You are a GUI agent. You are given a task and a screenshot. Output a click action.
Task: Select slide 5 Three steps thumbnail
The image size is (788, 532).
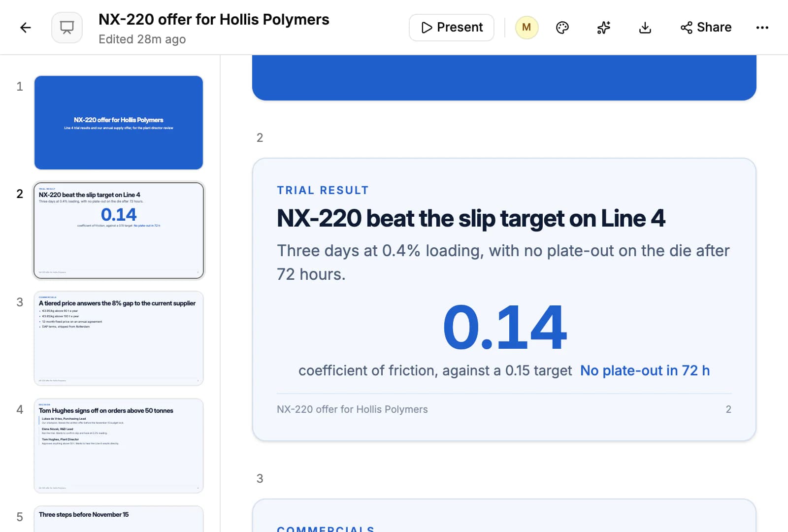coord(119,519)
